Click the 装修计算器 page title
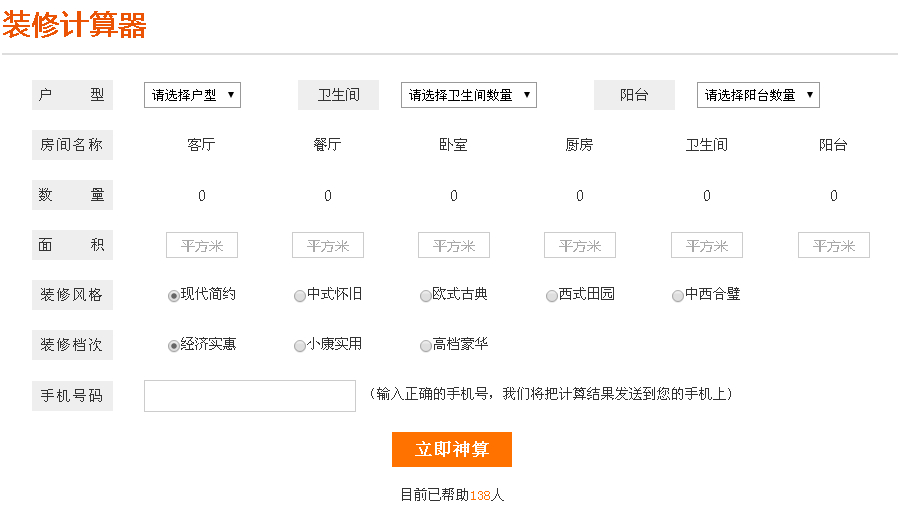Image resolution: width=898 pixels, height=510 pixels. pos(75,26)
